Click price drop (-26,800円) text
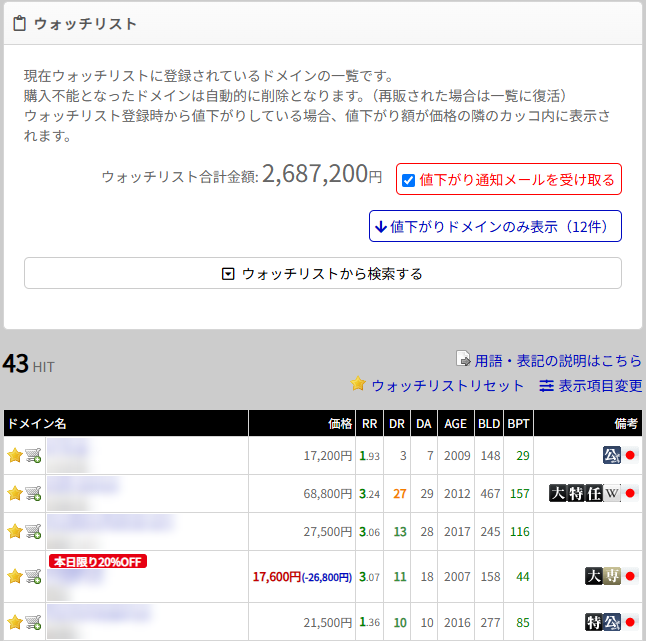 tap(327, 577)
